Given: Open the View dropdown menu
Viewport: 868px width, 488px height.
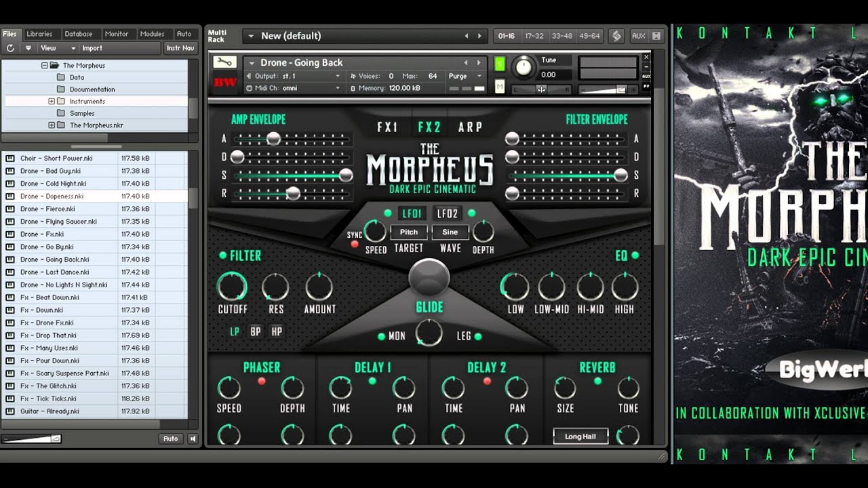Looking at the screenshot, I should [58, 48].
